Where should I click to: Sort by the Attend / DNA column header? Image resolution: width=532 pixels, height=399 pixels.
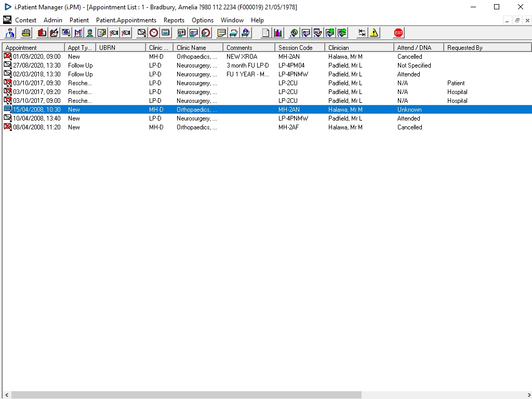[x=419, y=47]
